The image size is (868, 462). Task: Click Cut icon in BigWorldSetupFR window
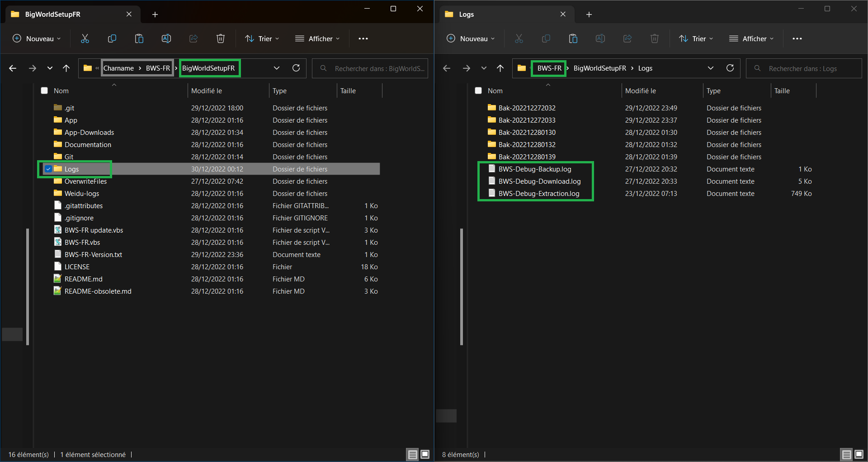pyautogui.click(x=85, y=38)
